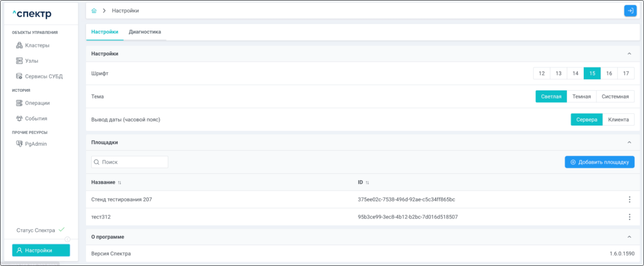Click the Статус Спектра checkmark icon
Screen dimensions: 644x266
click(62, 230)
